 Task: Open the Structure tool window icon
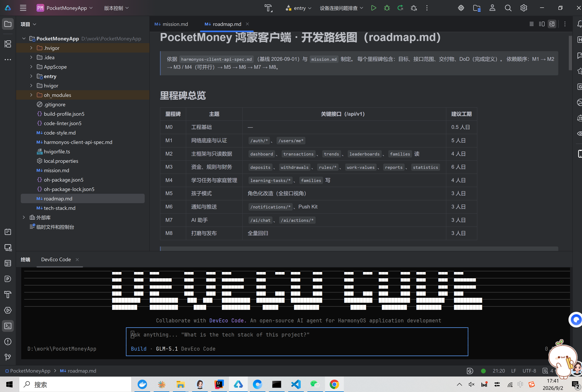8,44
